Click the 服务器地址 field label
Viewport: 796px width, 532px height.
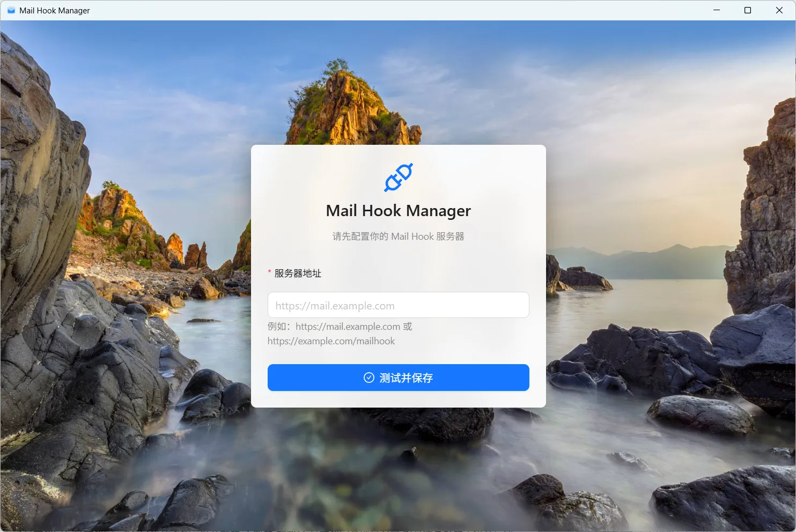tap(298, 274)
